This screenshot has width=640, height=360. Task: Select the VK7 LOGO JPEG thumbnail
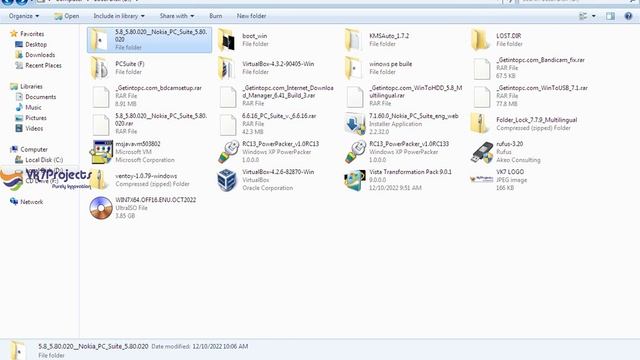482,179
